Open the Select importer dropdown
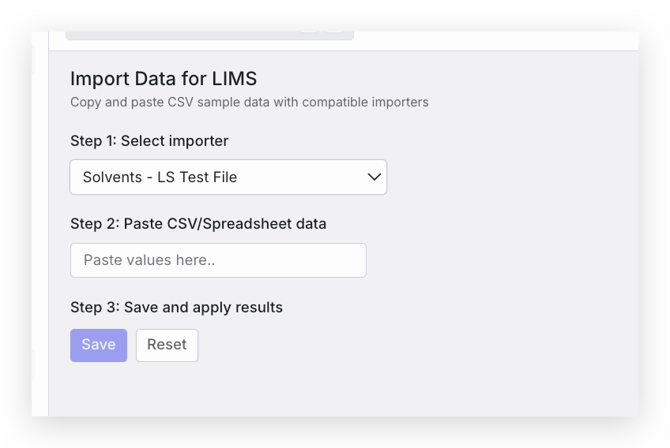Viewport: 670px width, 448px height. tap(227, 177)
